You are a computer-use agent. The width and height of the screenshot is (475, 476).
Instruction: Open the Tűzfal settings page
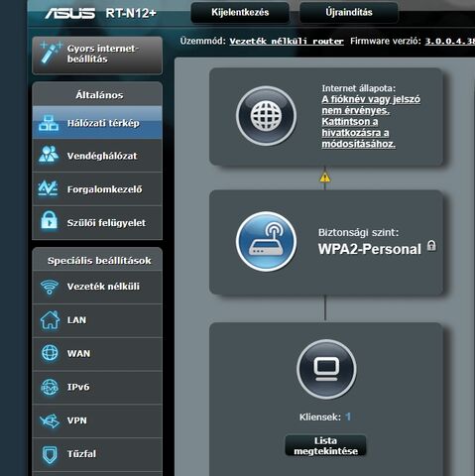pyautogui.click(x=97, y=454)
